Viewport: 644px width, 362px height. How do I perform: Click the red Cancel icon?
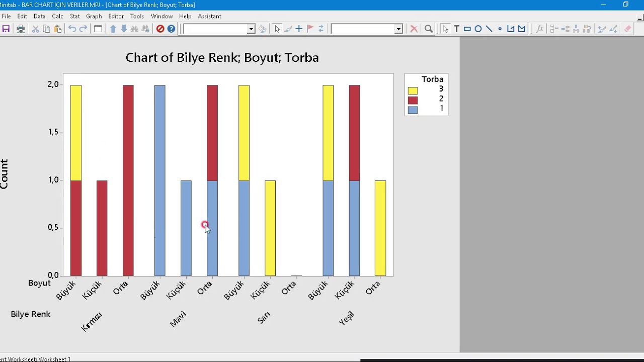point(160,29)
